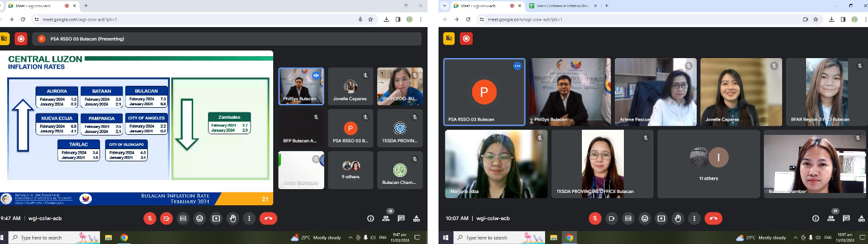Open options dots on PSA RSSO 03 Bulacan tile

[x=517, y=66]
